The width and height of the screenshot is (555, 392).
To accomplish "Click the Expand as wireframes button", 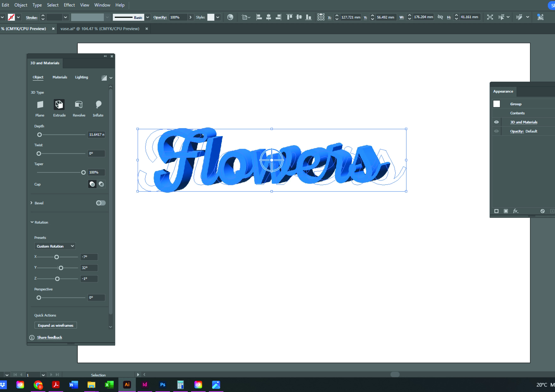I will tap(56, 325).
